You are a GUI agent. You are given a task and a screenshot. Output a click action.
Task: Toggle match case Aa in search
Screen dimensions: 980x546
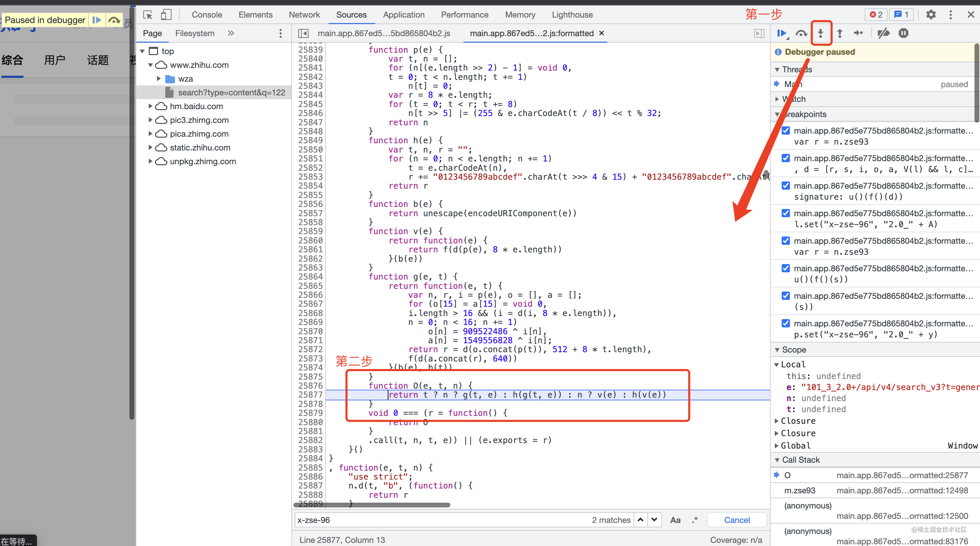point(675,520)
